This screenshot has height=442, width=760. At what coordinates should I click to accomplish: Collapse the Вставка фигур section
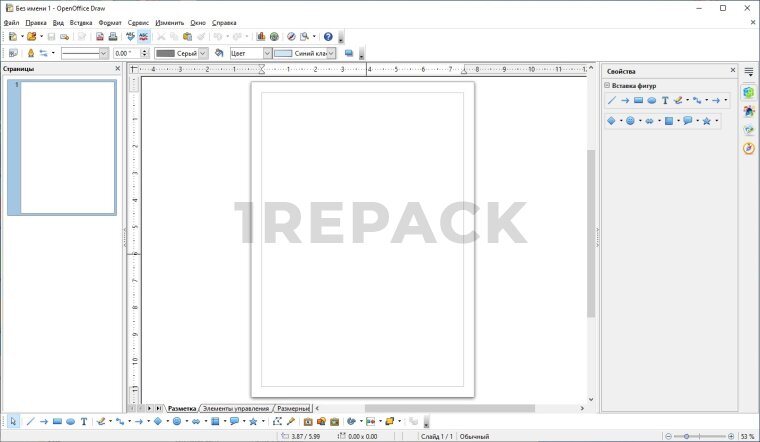pos(607,86)
